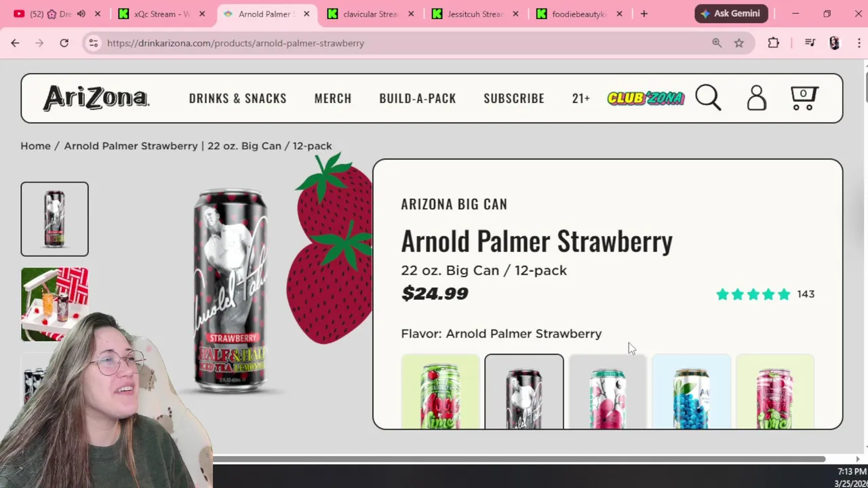View the shopping cart icon
Screen dimensions: 868x488
tap(804, 98)
